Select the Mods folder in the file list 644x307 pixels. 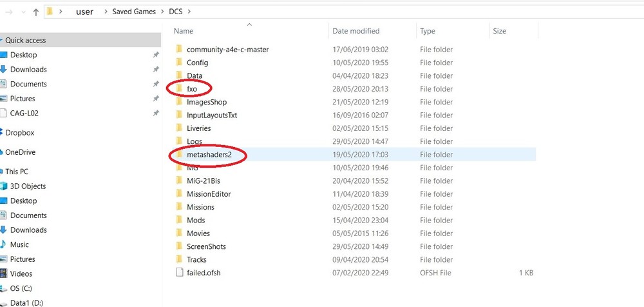[196, 221]
